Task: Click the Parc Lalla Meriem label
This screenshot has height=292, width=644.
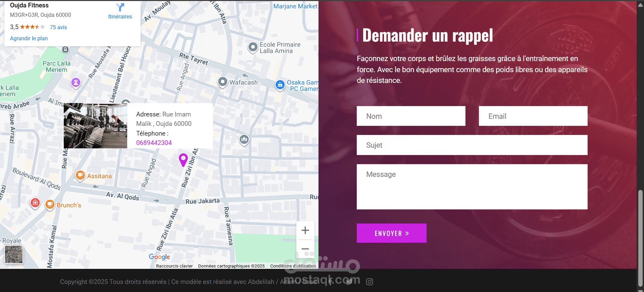Action: [x=57, y=66]
